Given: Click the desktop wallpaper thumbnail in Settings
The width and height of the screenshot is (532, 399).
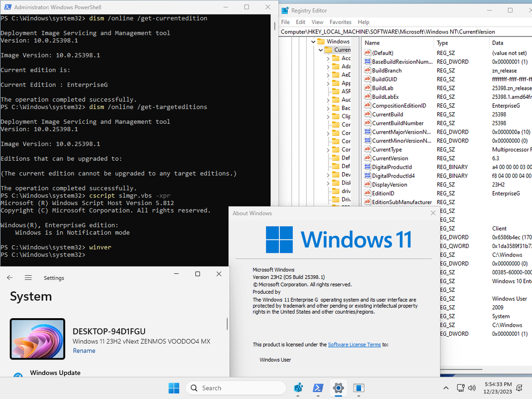Looking at the screenshot, I should [37, 339].
